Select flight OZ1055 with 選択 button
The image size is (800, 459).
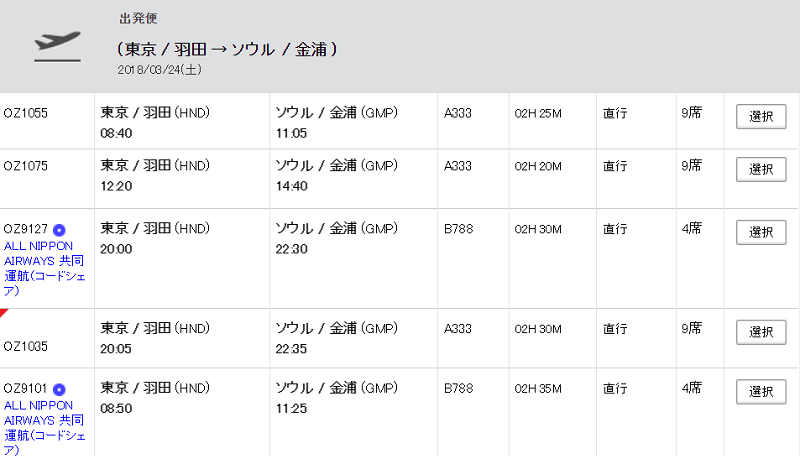pos(761,116)
